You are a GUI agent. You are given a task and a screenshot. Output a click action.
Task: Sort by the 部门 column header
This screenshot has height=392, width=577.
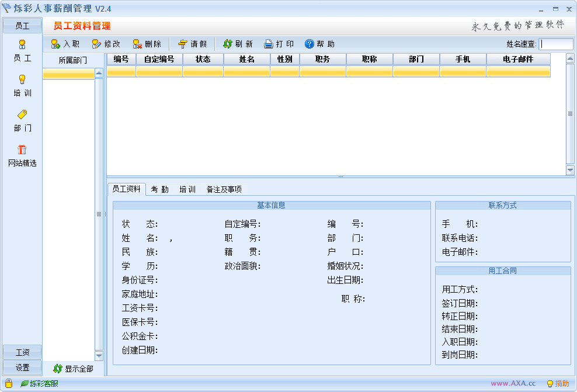(416, 59)
